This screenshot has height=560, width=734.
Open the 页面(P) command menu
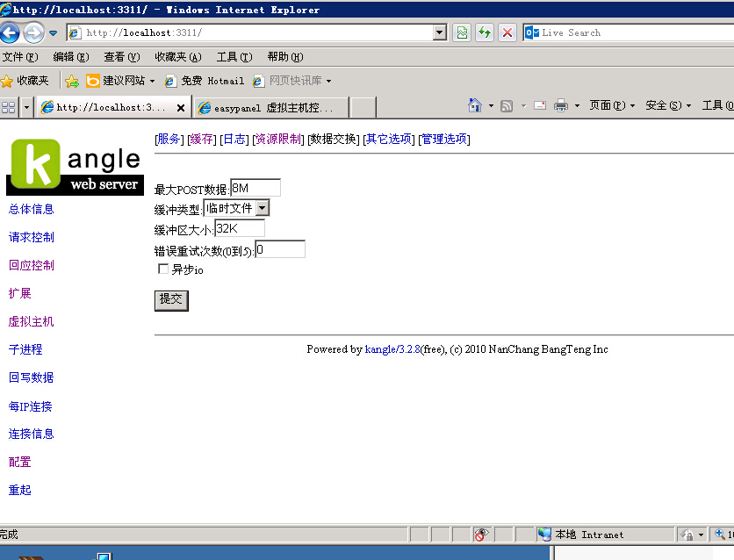pos(612,105)
